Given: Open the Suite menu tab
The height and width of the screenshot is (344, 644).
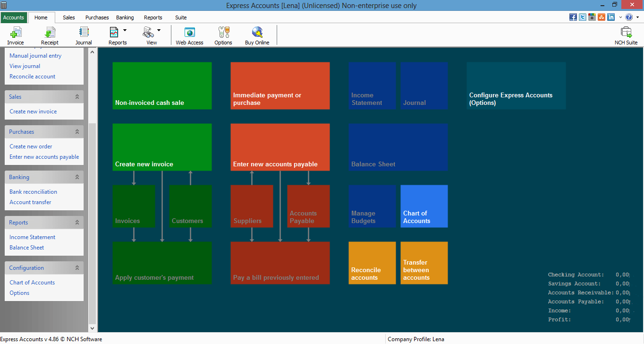Looking at the screenshot, I should click(x=181, y=17).
